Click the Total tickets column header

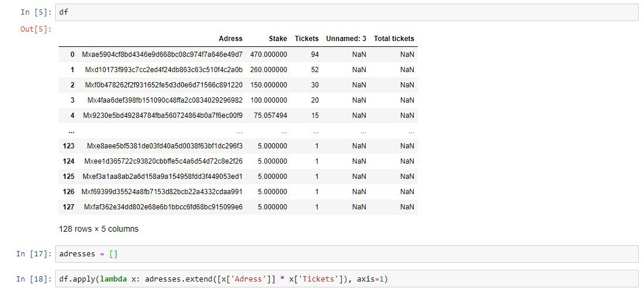coord(394,39)
